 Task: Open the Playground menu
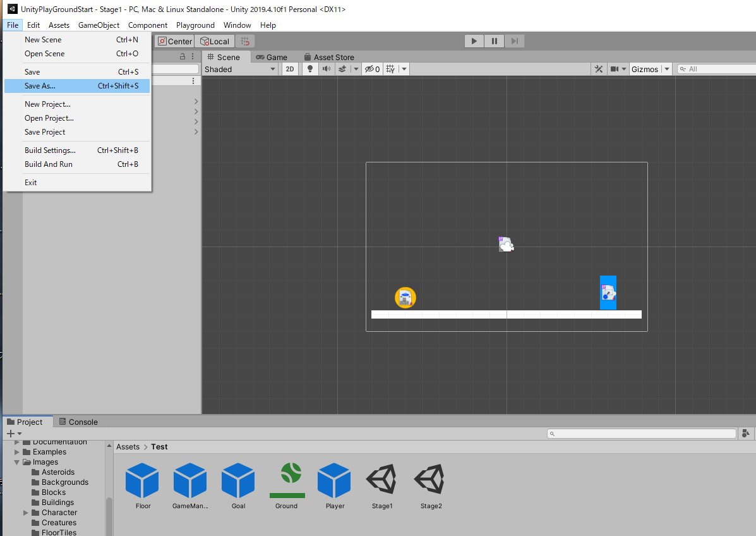point(195,25)
